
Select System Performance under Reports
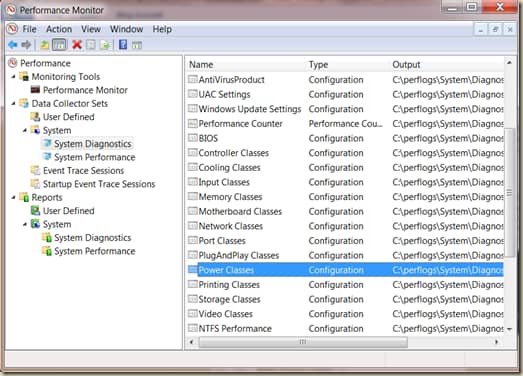pyautogui.click(x=95, y=251)
